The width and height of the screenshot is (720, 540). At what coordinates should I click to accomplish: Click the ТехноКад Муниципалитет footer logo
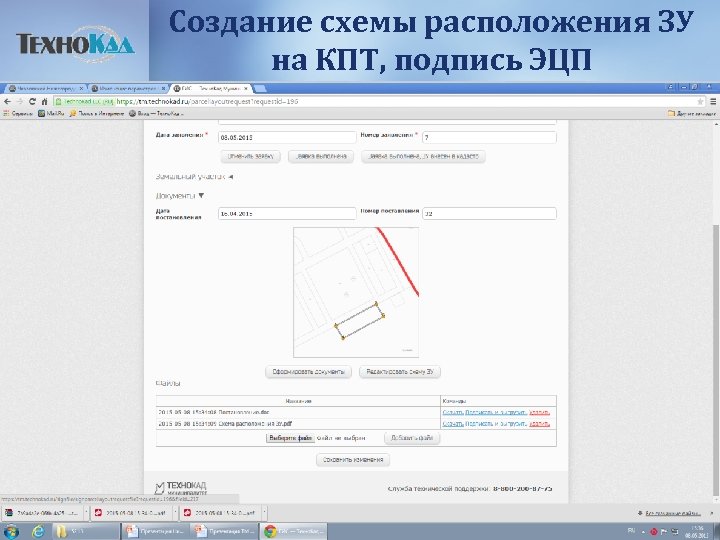point(181,488)
